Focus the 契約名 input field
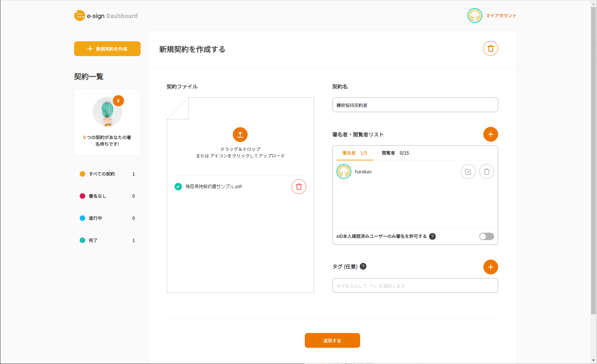The height and width of the screenshot is (364, 597). [x=415, y=105]
